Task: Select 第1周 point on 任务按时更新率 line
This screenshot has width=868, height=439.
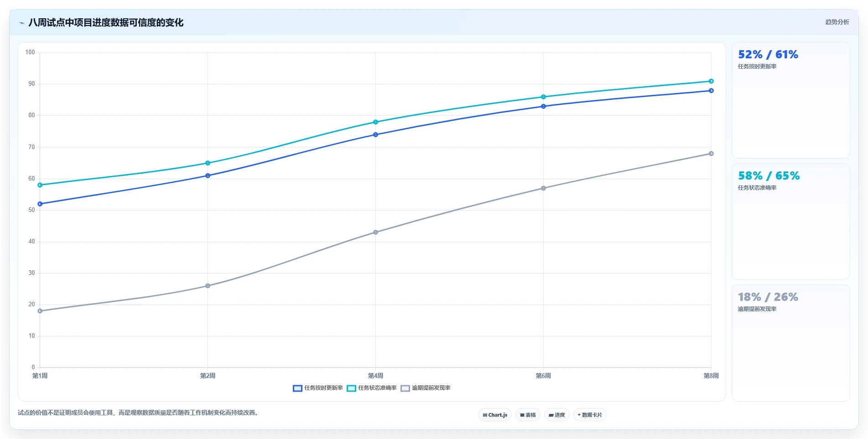Action: pyautogui.click(x=40, y=204)
